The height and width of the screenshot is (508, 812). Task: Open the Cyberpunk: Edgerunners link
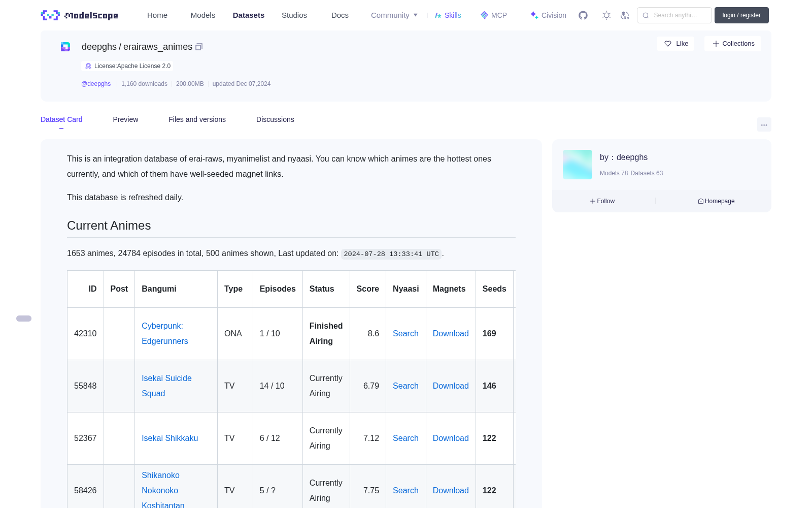(x=165, y=334)
